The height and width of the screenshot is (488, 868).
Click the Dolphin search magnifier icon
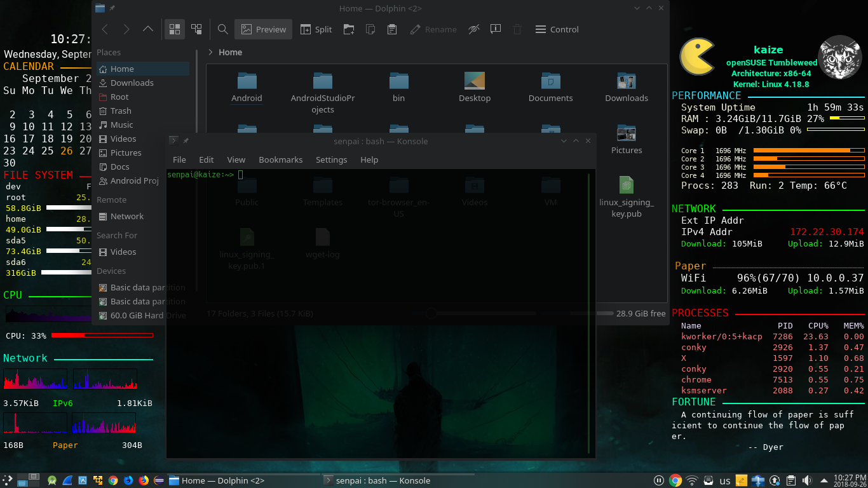click(223, 29)
